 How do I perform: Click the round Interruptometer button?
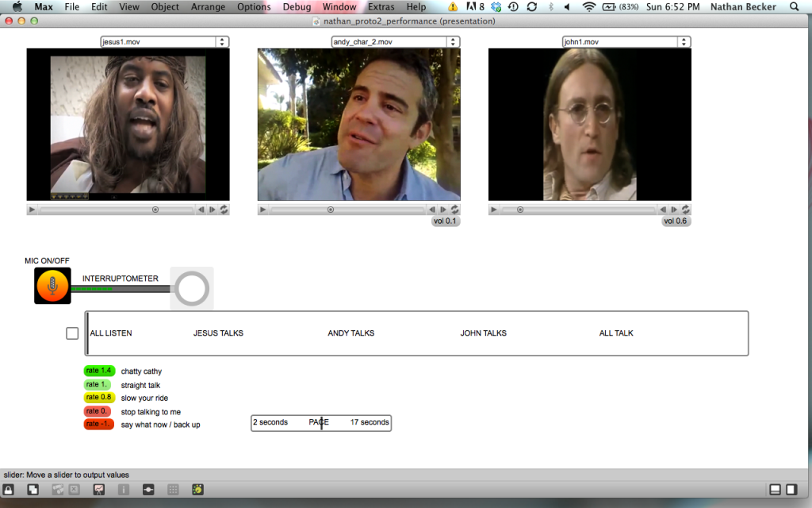point(192,288)
